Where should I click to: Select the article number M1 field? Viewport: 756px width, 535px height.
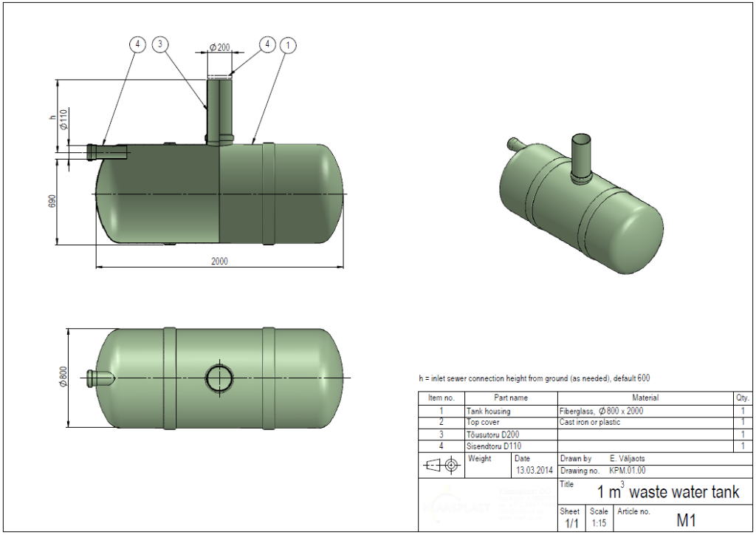686,520
